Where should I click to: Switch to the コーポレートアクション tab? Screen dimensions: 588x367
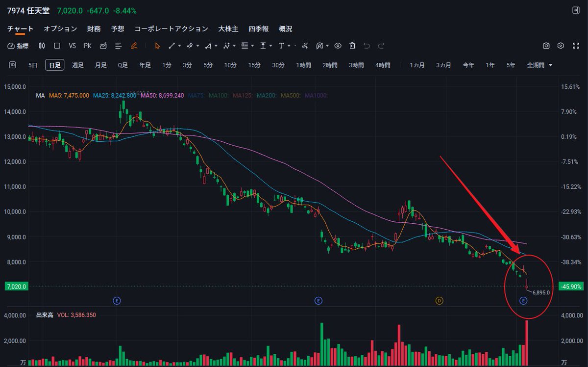[x=171, y=29]
